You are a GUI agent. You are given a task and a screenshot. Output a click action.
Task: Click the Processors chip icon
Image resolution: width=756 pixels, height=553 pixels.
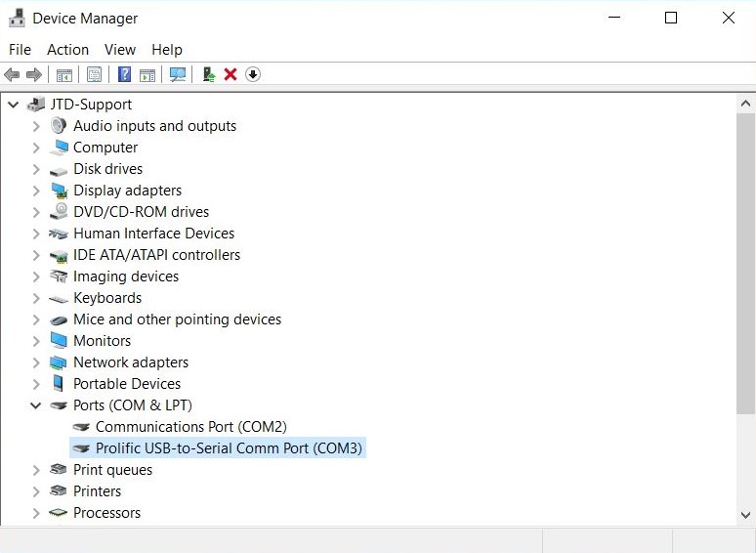59,513
